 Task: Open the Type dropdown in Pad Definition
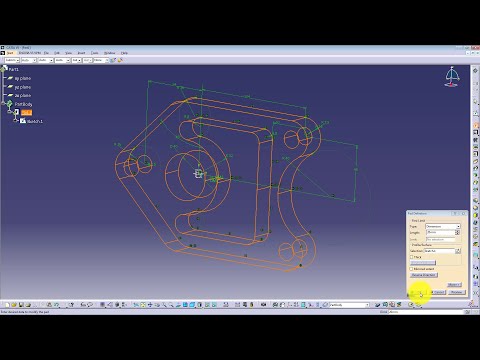[458, 226]
